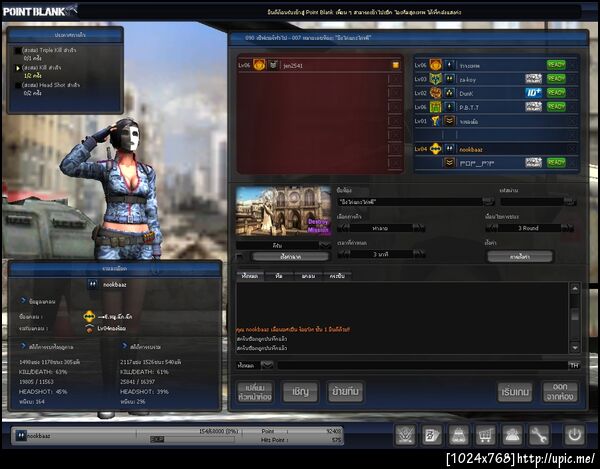Click the PC cafe badge on POP's row
This screenshot has width=600, height=469.
(x=533, y=163)
